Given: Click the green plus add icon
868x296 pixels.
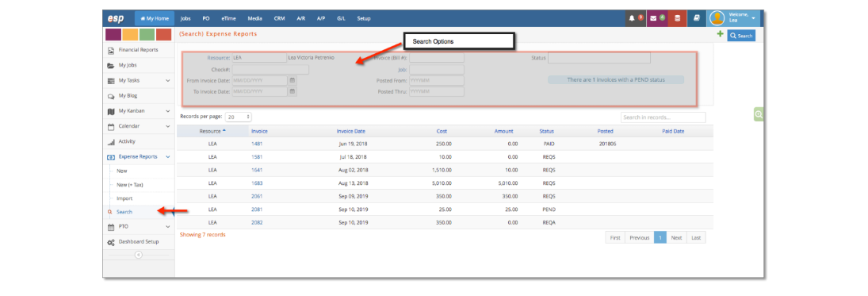Looking at the screenshot, I should [720, 34].
